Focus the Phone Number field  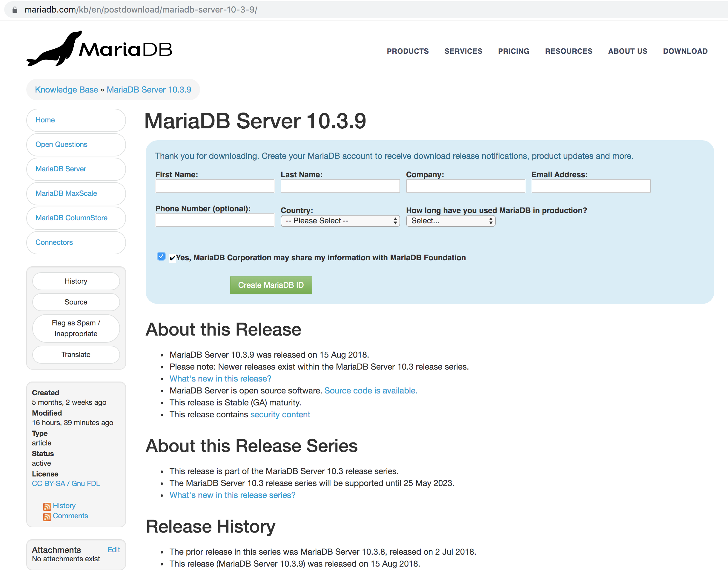(x=215, y=220)
